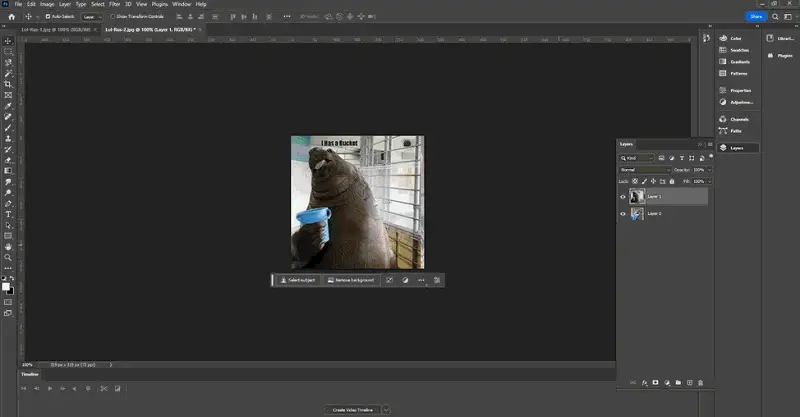Image resolution: width=800 pixels, height=417 pixels.
Task: Toggle the Auto-Select checkbox
Action: tap(48, 16)
